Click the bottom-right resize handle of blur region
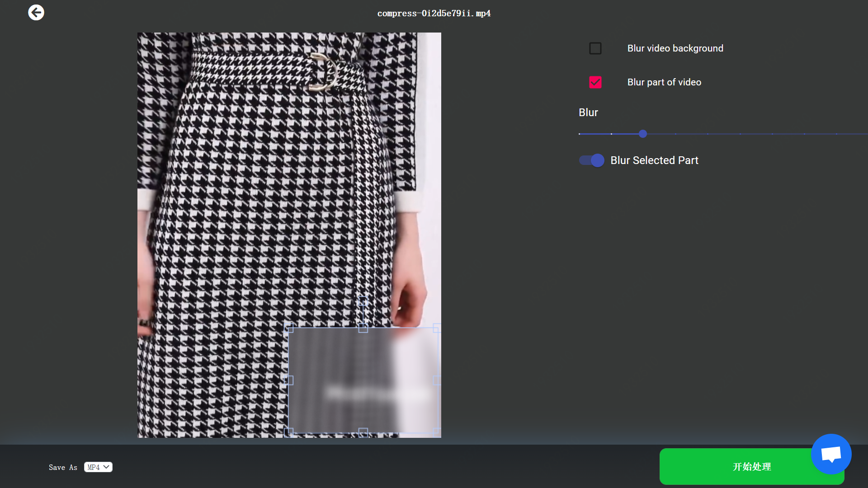The width and height of the screenshot is (868, 488). (437, 432)
